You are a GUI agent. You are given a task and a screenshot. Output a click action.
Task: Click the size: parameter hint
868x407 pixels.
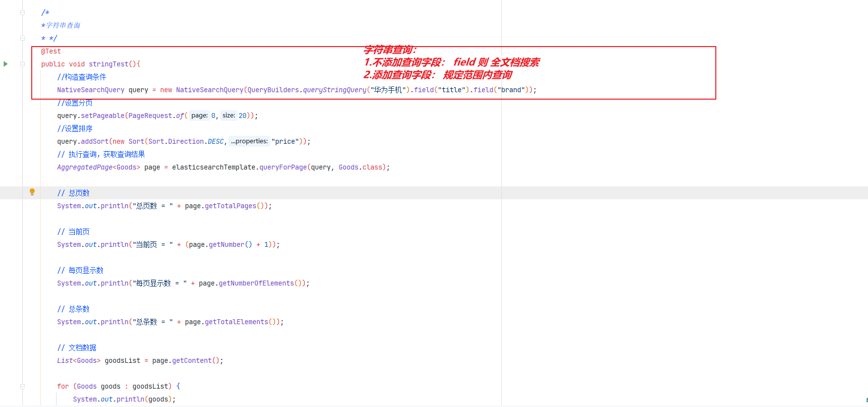point(229,116)
